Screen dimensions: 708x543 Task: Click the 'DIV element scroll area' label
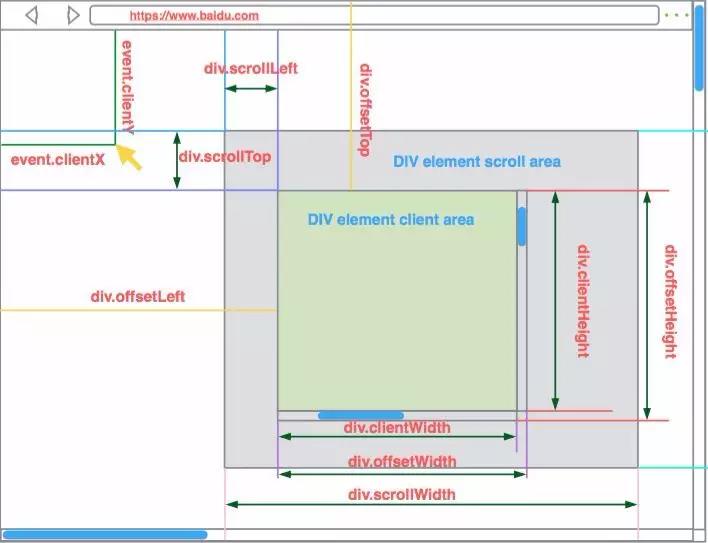coord(477,162)
